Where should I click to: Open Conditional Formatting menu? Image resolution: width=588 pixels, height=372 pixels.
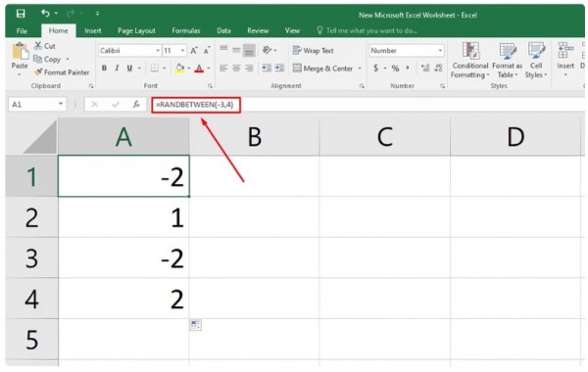point(470,61)
